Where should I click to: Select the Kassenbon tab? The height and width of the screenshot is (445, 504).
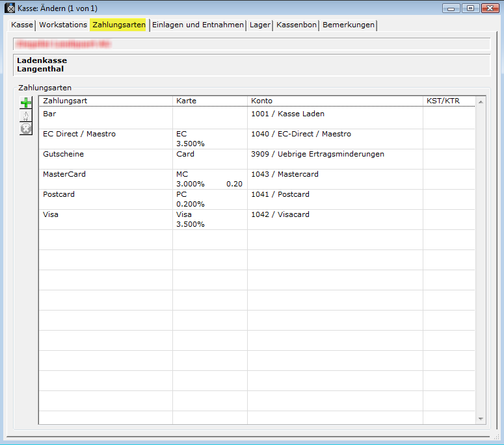[x=297, y=25]
